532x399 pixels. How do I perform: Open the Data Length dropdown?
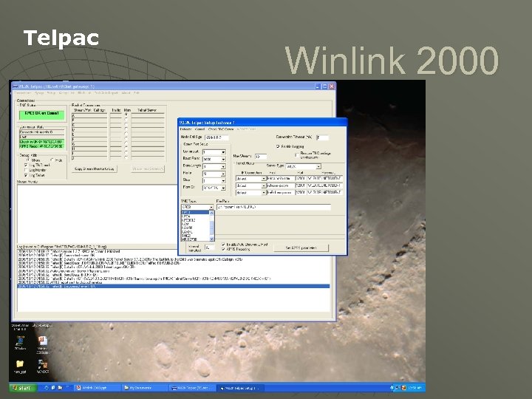click(x=223, y=166)
